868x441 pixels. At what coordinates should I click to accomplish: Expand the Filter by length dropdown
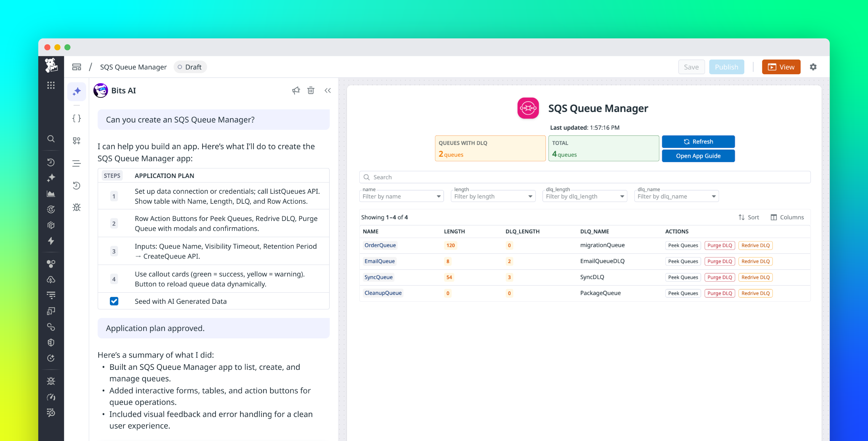(x=493, y=196)
